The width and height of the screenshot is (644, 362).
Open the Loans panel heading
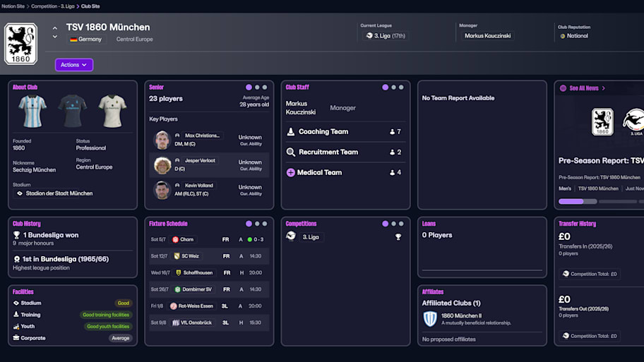pyautogui.click(x=429, y=224)
